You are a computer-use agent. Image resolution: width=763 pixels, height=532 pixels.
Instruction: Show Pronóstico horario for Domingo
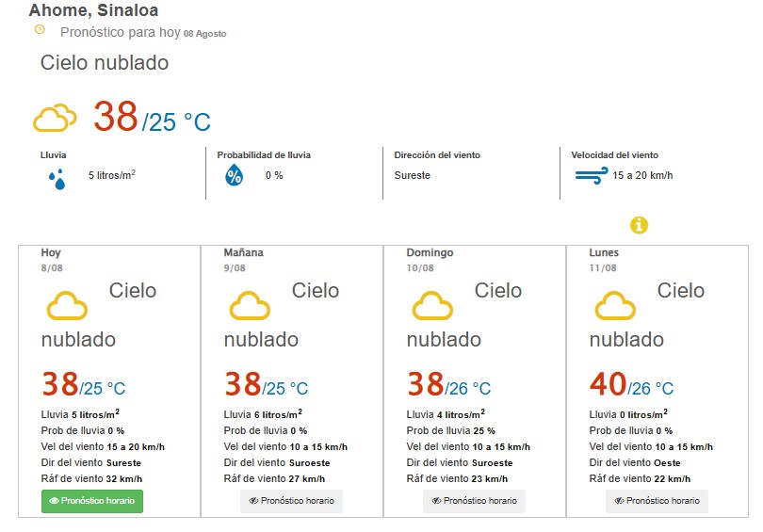(474, 501)
